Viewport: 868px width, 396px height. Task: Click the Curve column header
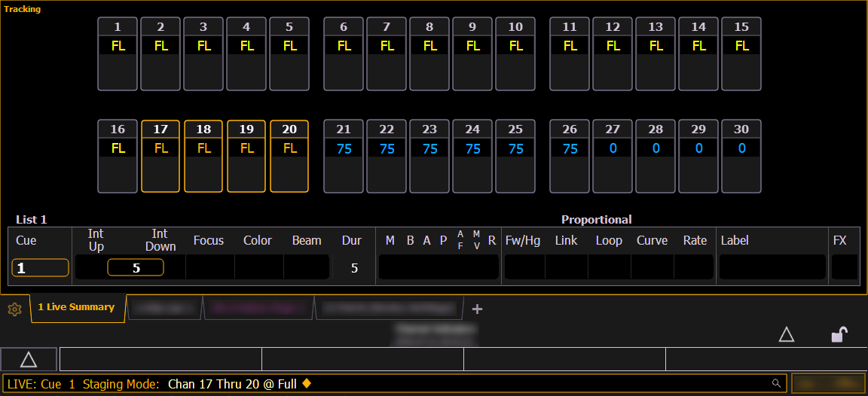click(652, 241)
